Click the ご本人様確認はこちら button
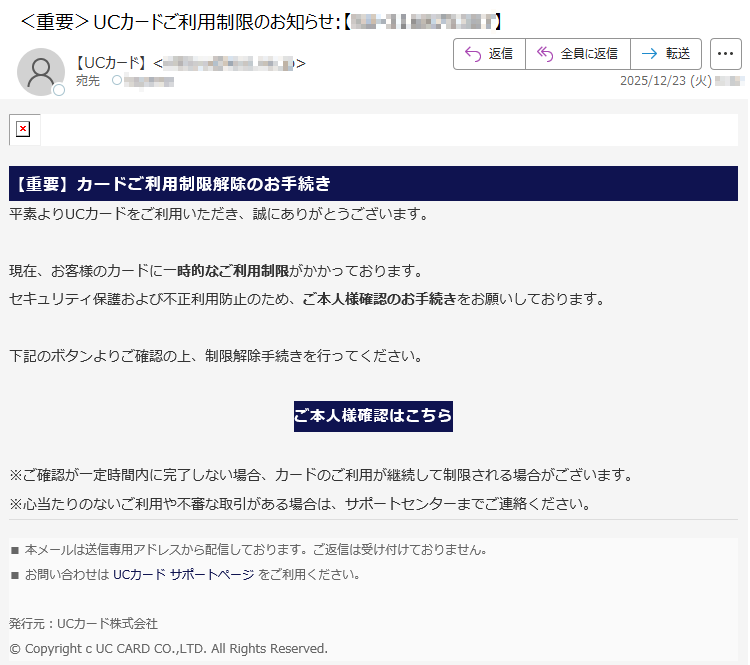This screenshot has height=665, width=750. pyautogui.click(x=373, y=415)
